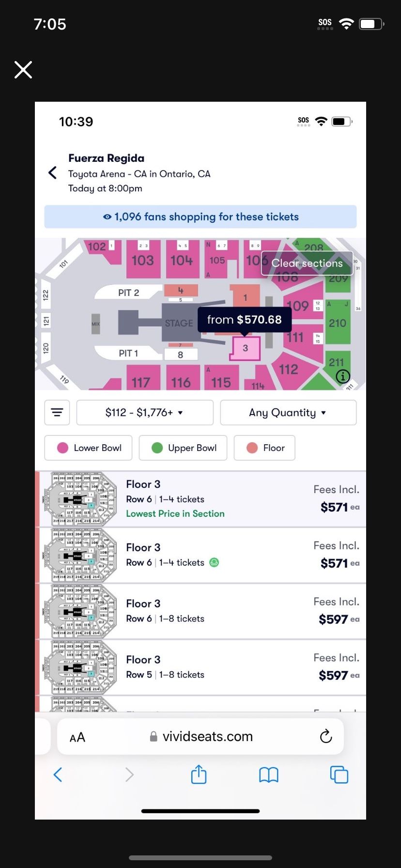Open Floor 3 Row 5 listing thumbnail
401x868 pixels.
pyautogui.click(x=80, y=668)
